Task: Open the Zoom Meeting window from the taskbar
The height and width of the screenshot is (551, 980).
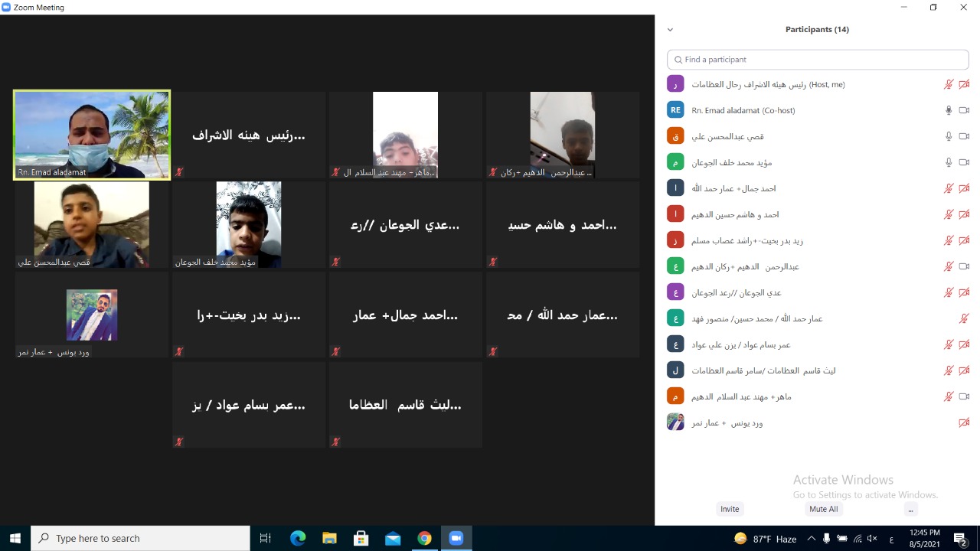Action: click(x=456, y=538)
